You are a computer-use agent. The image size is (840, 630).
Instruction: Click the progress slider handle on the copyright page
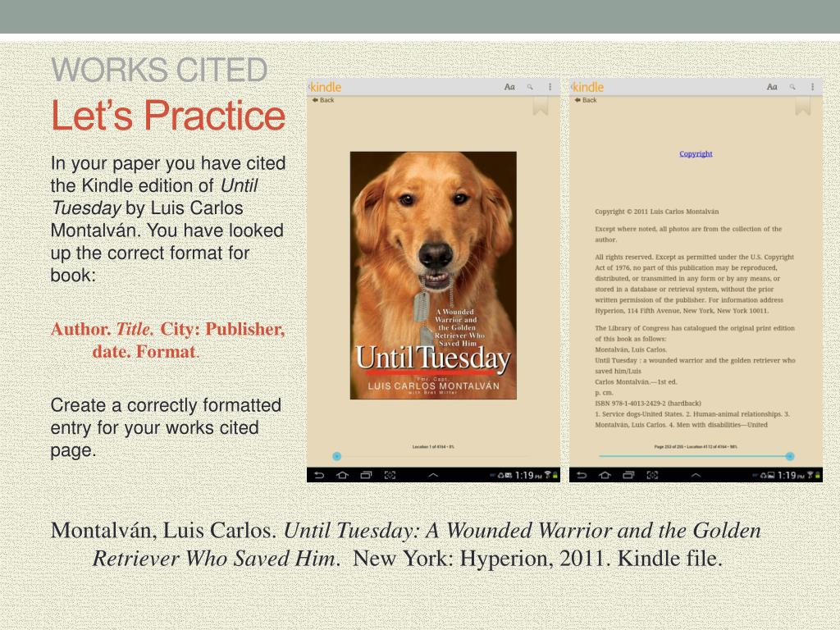tap(790, 456)
